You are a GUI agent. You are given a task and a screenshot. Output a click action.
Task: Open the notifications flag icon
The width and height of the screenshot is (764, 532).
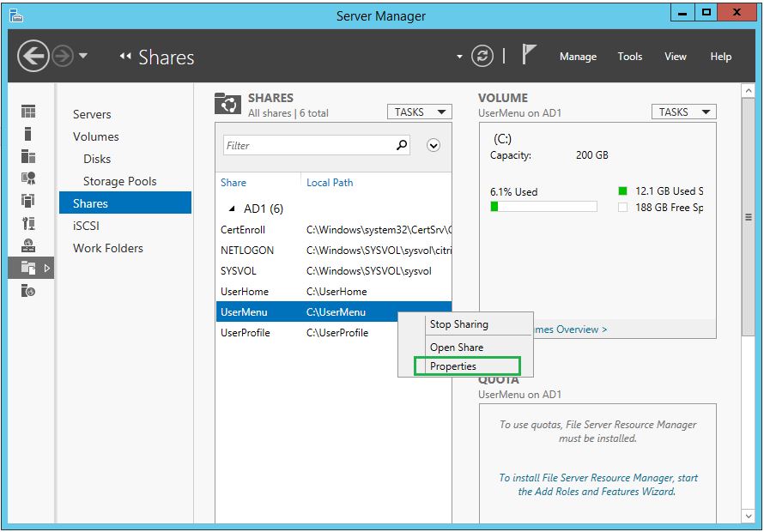pos(529,56)
